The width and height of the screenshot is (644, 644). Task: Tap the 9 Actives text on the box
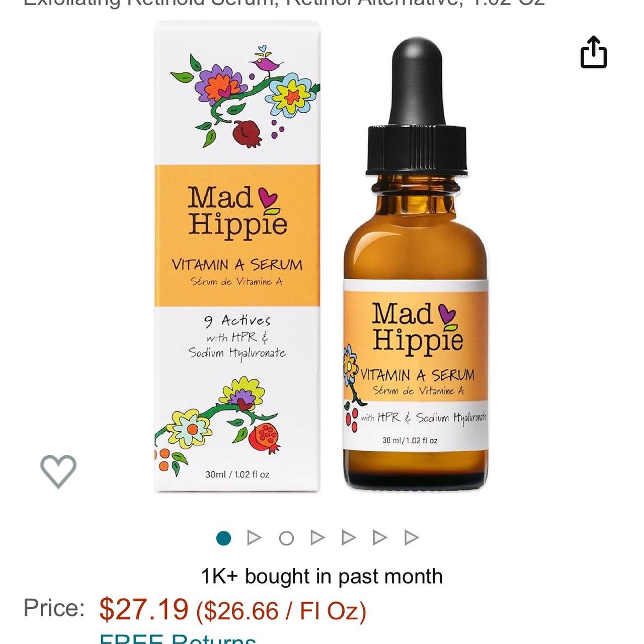click(x=237, y=320)
